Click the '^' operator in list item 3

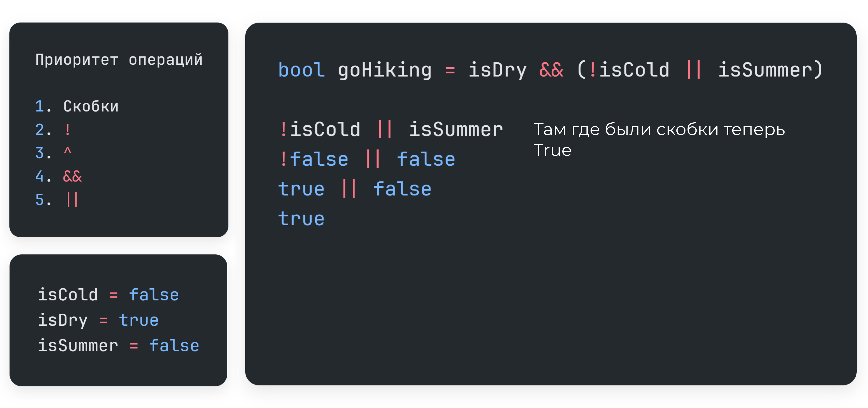point(68,151)
